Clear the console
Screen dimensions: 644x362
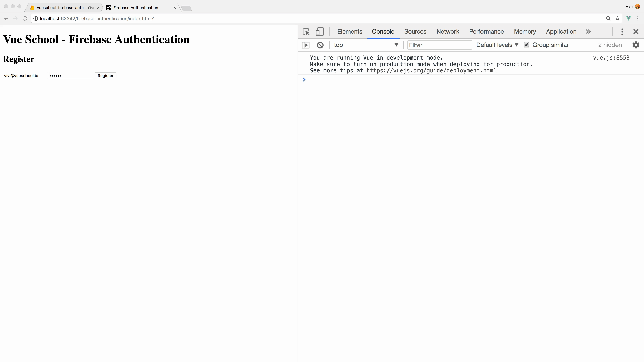tap(320, 45)
